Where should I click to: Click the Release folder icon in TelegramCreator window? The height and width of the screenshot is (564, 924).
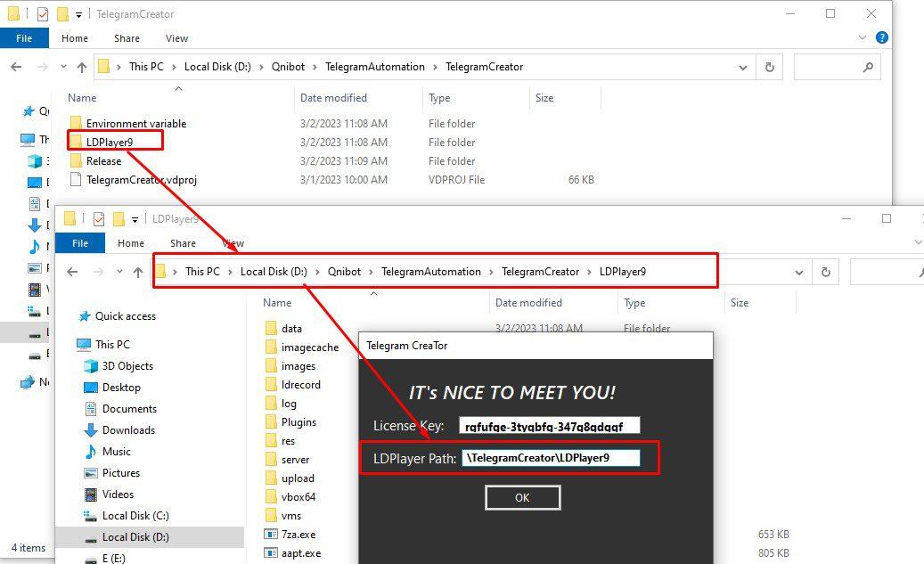point(76,161)
